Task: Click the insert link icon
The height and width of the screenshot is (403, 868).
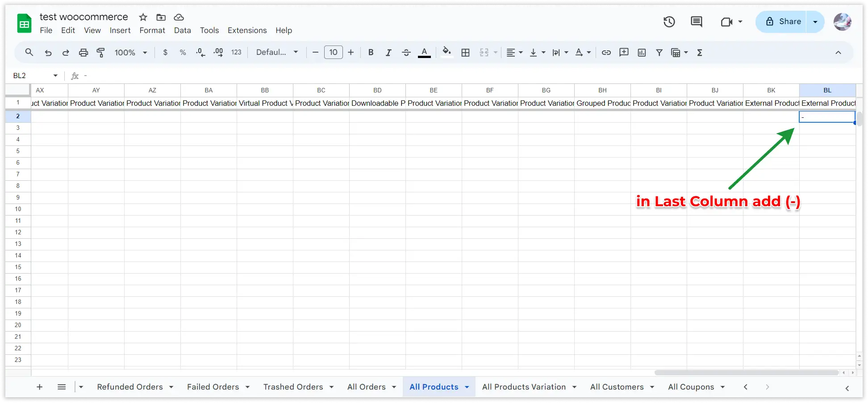Action: [606, 53]
